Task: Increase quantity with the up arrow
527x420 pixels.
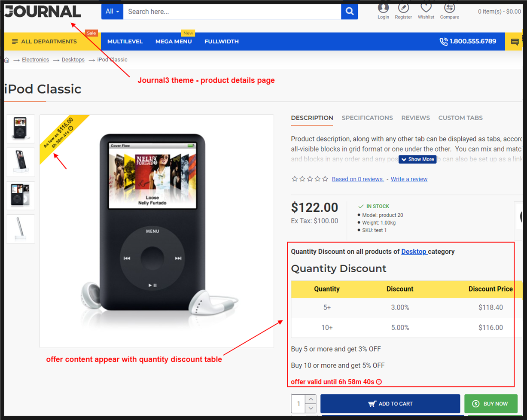Action: (311, 399)
